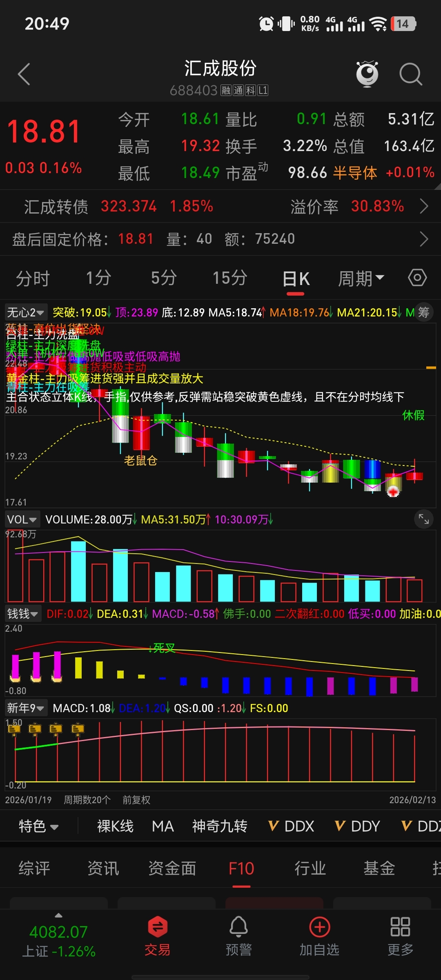Open the 特色 indicators dropdown
The width and height of the screenshot is (441, 980).
[x=38, y=826]
